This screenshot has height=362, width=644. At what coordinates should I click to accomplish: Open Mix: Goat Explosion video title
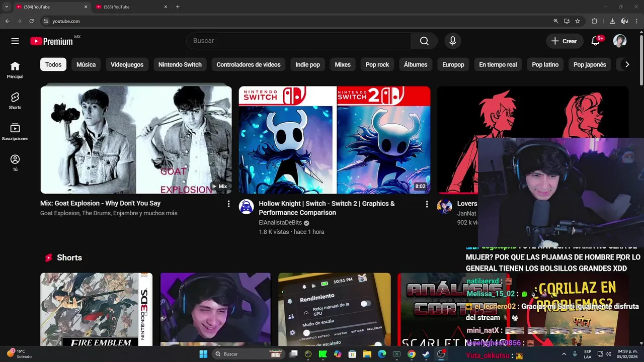tap(100, 204)
